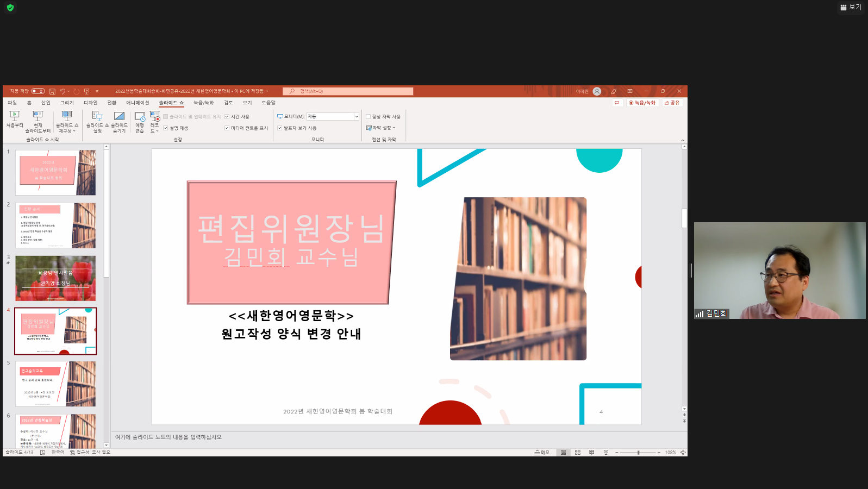Click the 메모 button in status bar

[542, 452]
